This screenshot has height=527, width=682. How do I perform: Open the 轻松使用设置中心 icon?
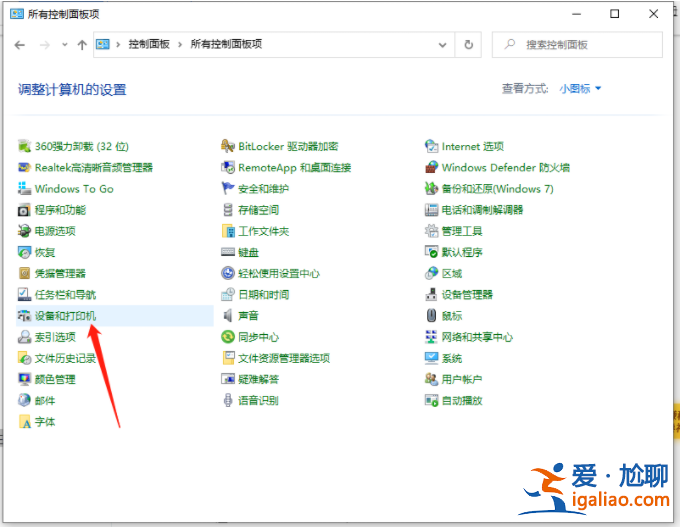(x=228, y=274)
